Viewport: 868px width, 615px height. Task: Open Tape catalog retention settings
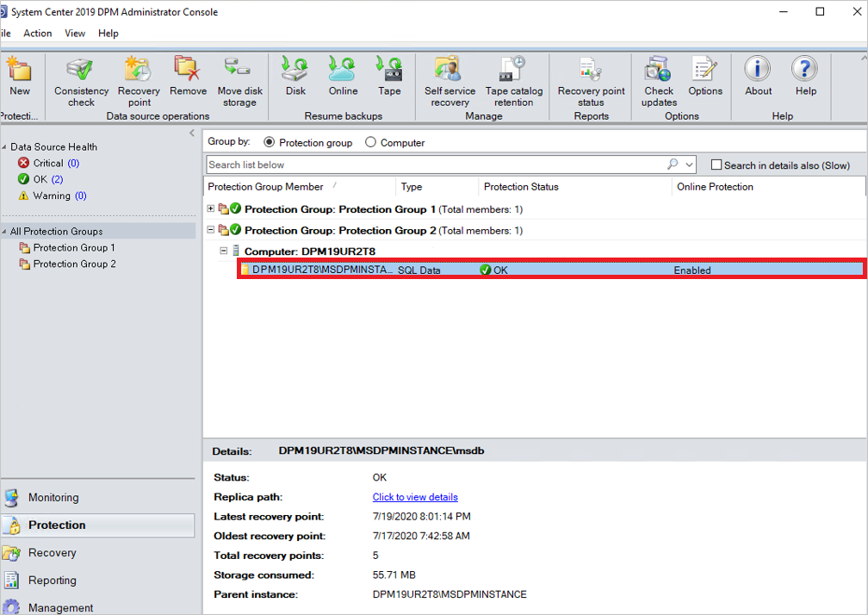514,78
